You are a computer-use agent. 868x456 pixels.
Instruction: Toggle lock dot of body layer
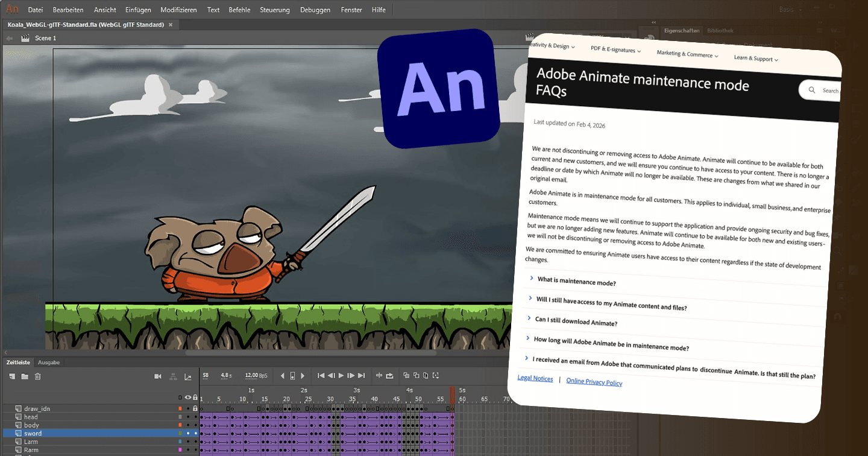tap(195, 425)
